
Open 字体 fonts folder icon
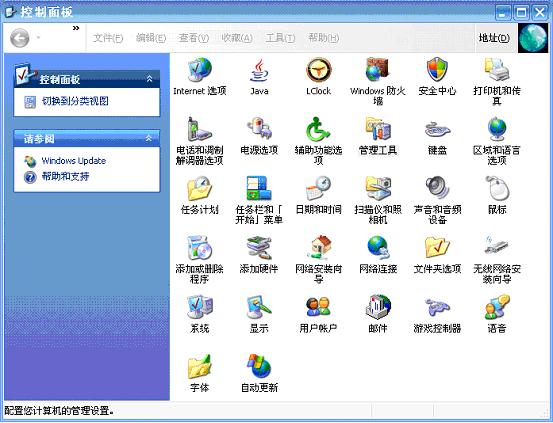tap(200, 367)
